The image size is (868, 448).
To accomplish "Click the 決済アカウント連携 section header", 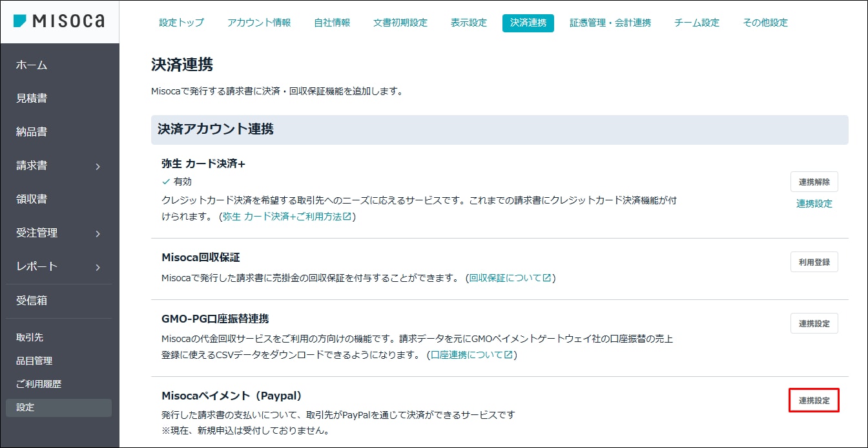I will pyautogui.click(x=499, y=129).
